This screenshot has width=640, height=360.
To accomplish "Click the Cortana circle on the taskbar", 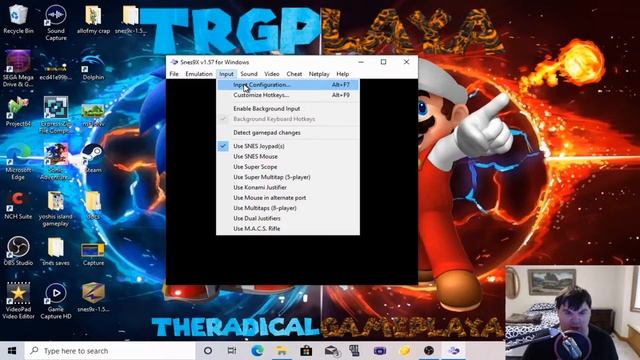I will coord(208,351).
